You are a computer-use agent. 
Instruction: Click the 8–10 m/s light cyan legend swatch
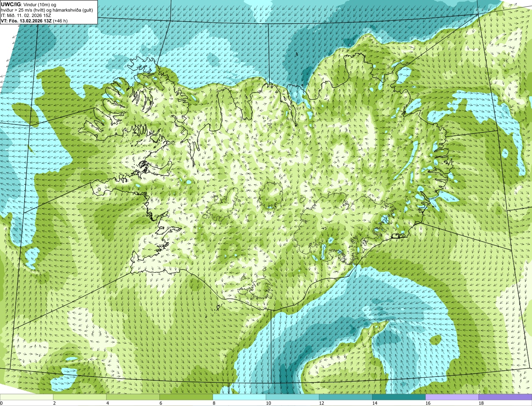pos(239,397)
